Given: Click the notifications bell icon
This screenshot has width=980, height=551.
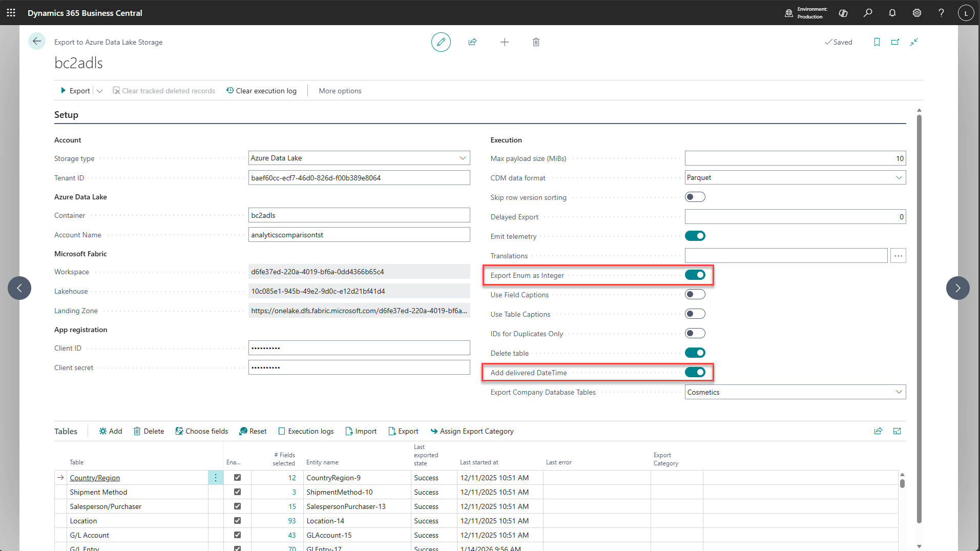Looking at the screenshot, I should click(892, 13).
